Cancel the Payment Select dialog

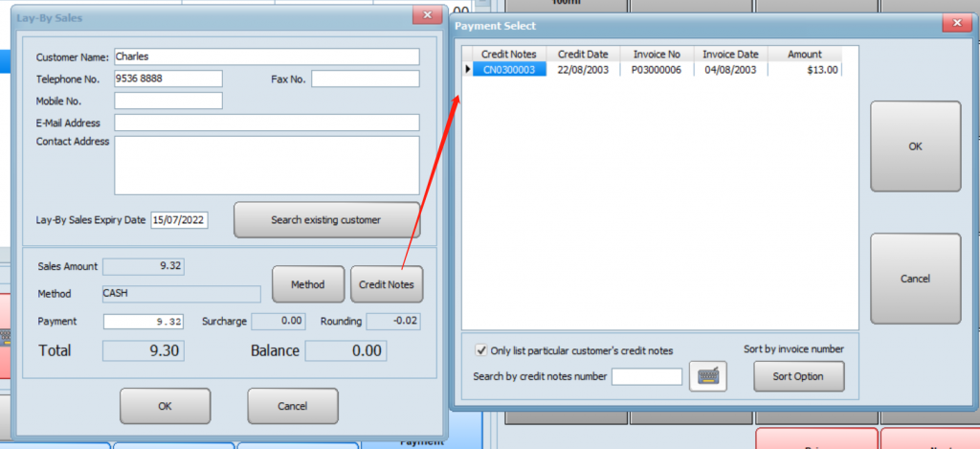[915, 279]
